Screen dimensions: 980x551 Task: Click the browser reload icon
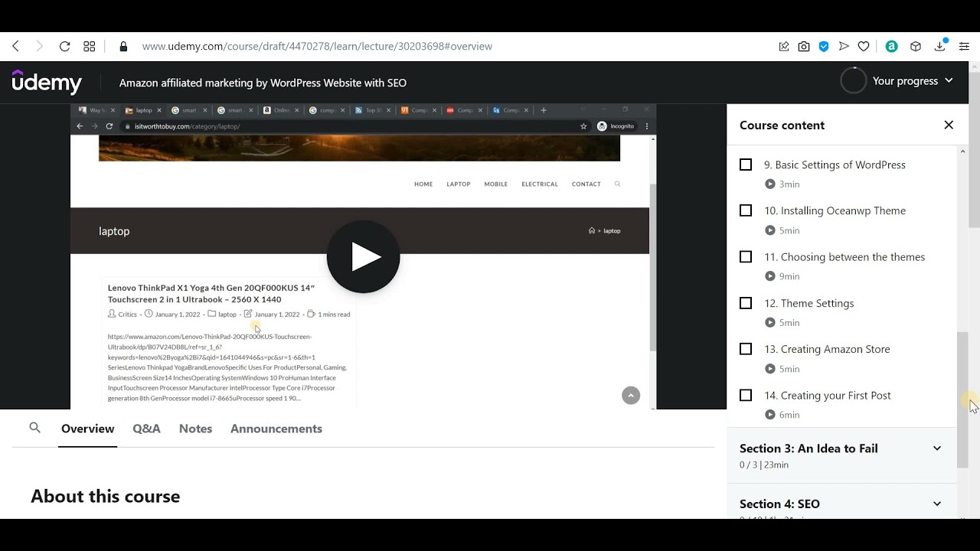65,47
